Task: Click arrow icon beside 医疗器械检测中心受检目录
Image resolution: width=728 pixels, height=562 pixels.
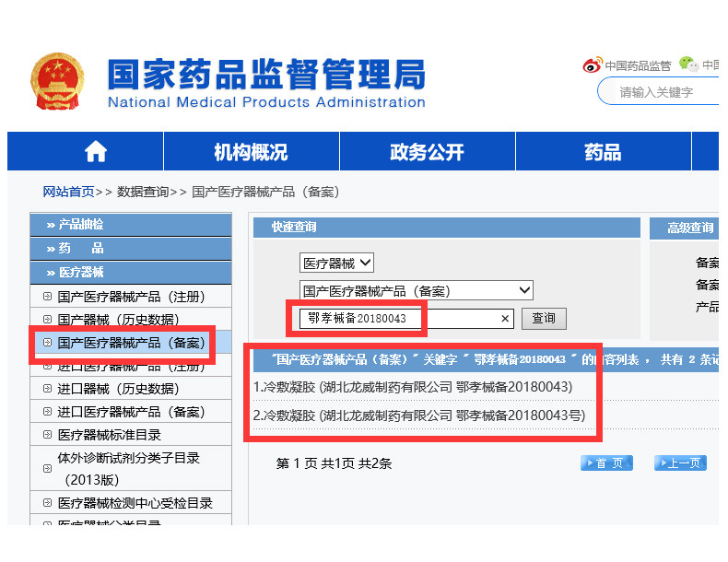Action: click(47, 503)
